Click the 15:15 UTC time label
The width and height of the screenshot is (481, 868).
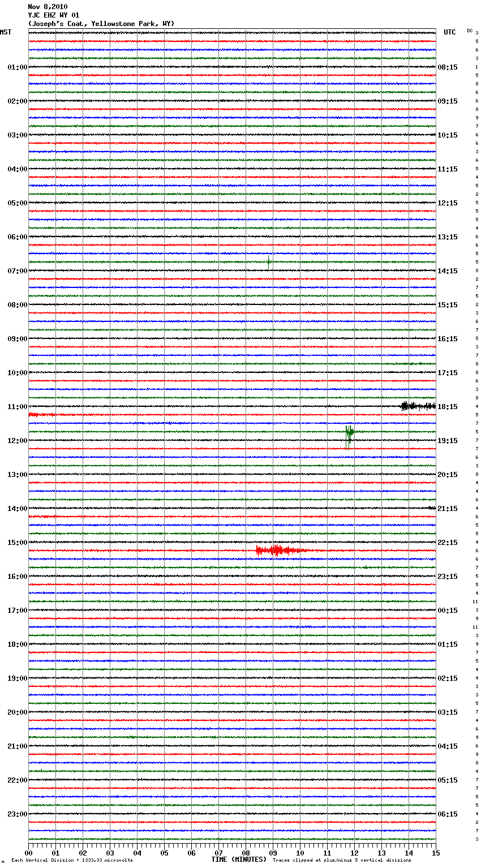point(448,305)
